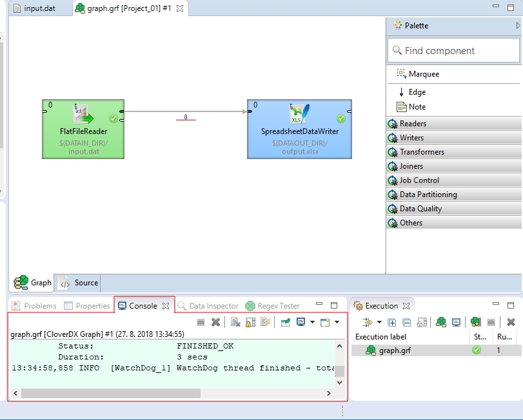This screenshot has width=523, height=420.
Task: Open graph from Execution toolbar
Action: coord(441,322)
